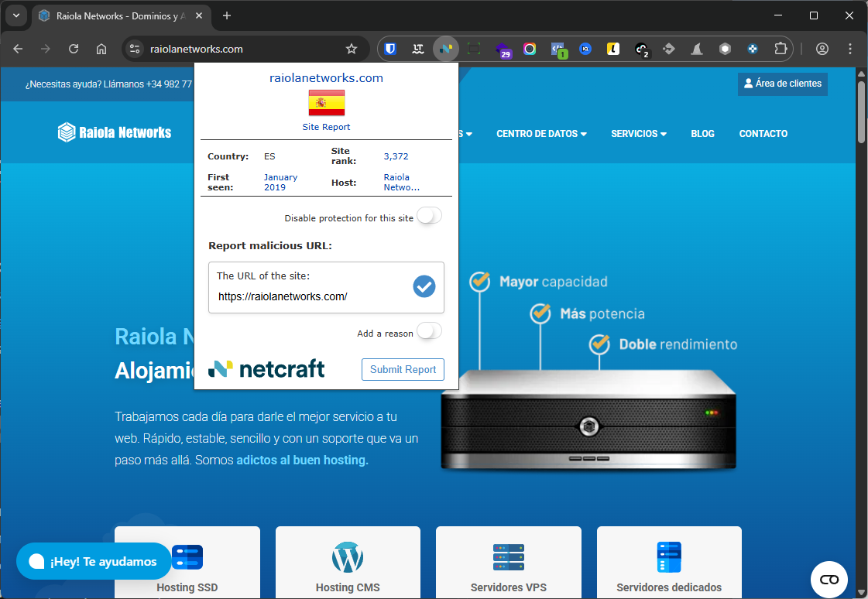Open the Servidores dedicados card
This screenshot has height=599, width=868.
(669, 562)
